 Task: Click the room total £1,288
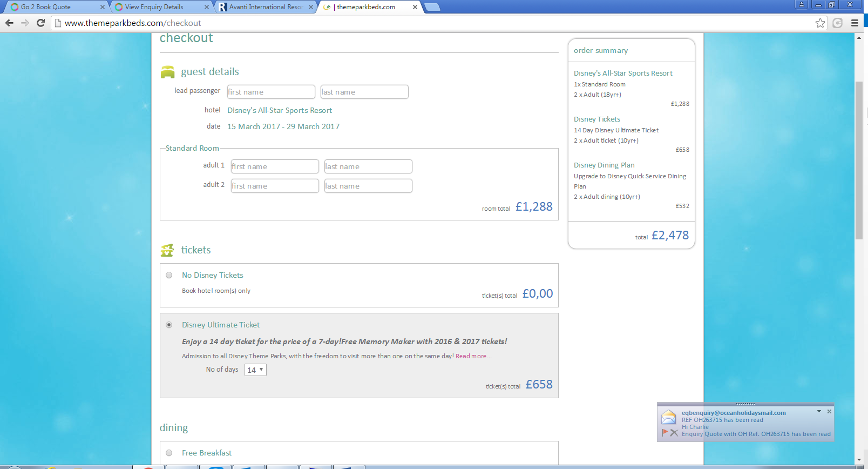[534, 207]
